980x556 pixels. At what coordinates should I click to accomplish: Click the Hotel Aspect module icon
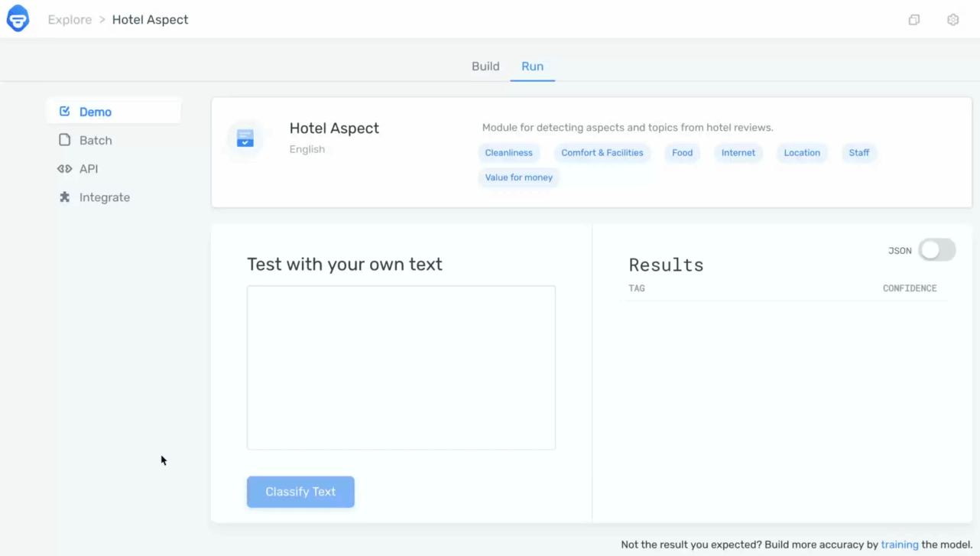click(x=245, y=138)
